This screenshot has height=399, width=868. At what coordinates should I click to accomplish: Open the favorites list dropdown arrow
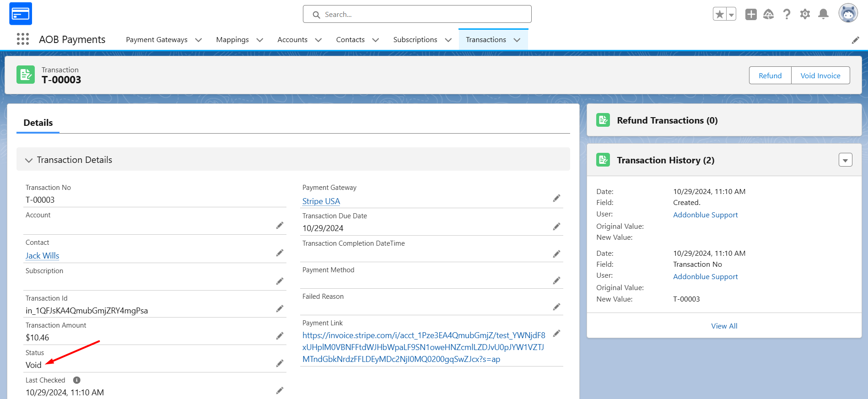731,14
